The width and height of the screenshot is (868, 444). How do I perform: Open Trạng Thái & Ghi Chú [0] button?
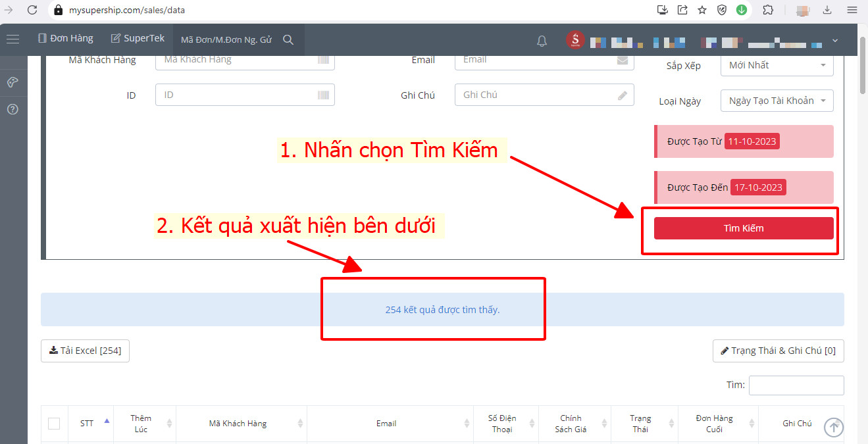point(778,351)
